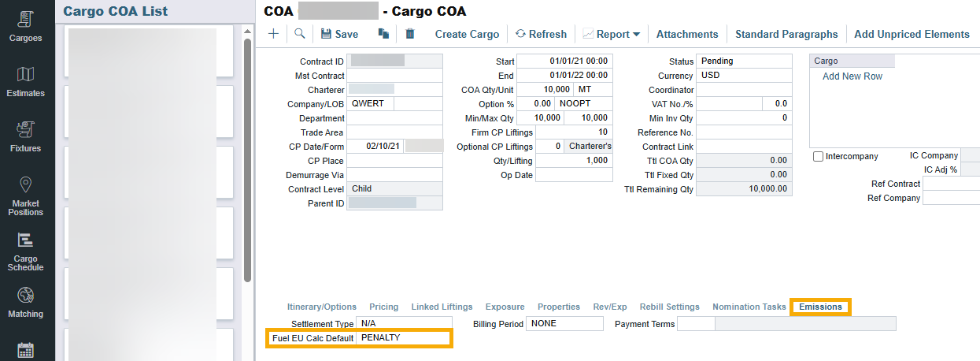The image size is (980, 361).
Task: Open the Fuel EU Calc Default field
Action: tap(403, 338)
